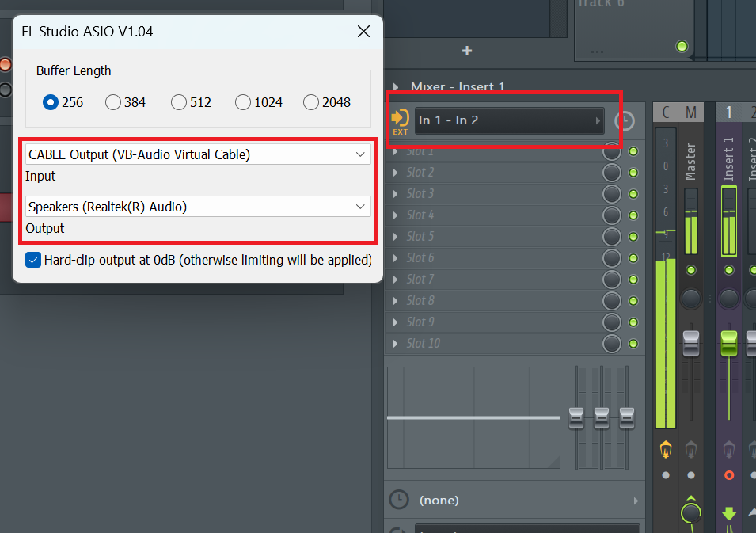Toggle Master track mute LED

[691, 270]
